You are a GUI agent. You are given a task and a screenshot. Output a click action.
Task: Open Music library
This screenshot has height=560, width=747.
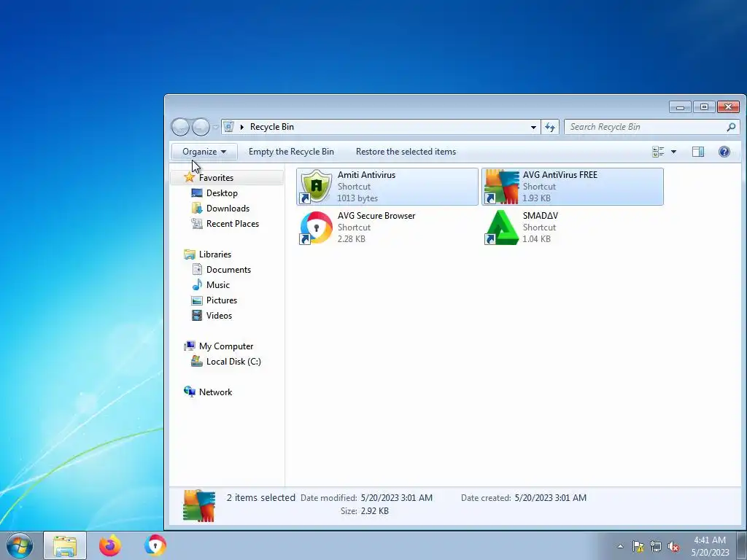point(217,285)
